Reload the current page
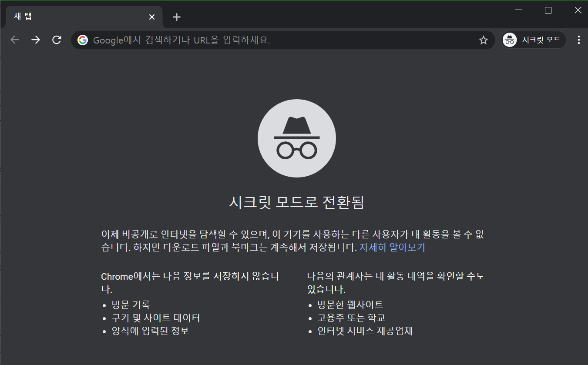This screenshot has height=365, width=588. [x=57, y=40]
